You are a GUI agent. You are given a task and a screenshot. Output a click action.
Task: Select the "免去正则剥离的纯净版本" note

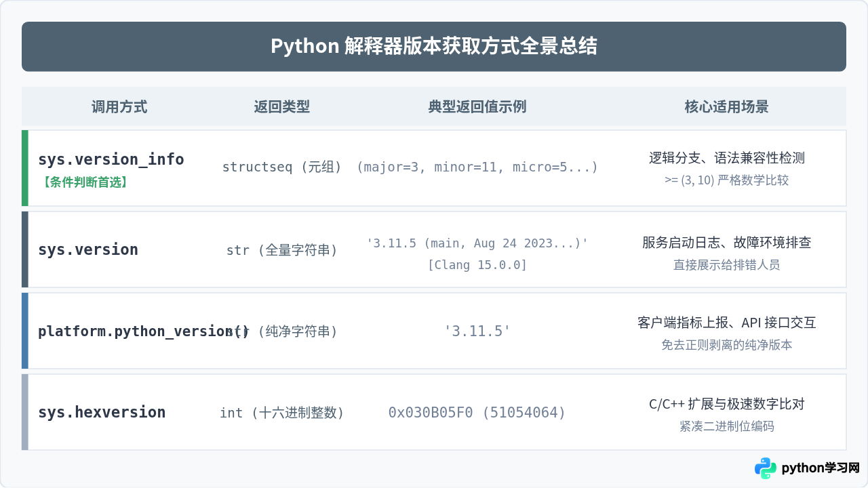727,344
